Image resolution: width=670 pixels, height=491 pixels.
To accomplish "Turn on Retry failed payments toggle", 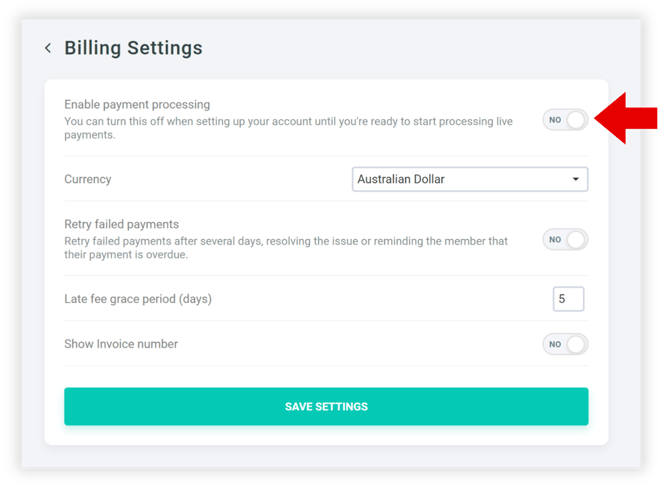I will click(565, 240).
